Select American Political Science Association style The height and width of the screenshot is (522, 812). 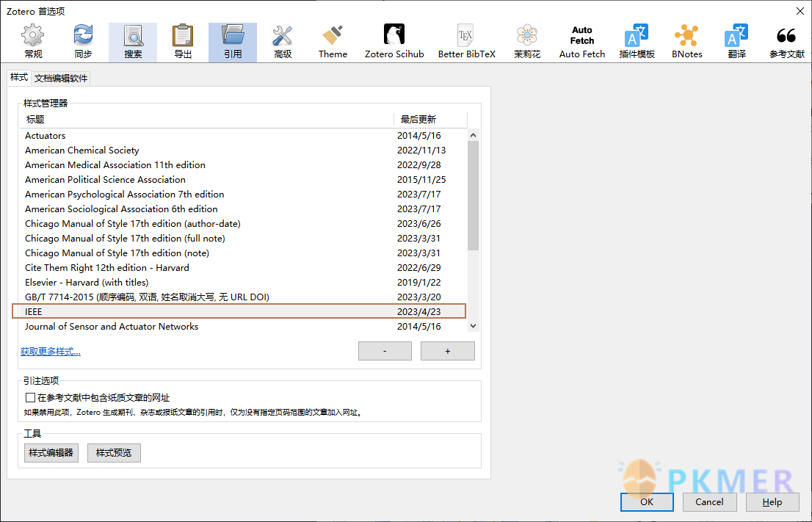(x=244, y=180)
